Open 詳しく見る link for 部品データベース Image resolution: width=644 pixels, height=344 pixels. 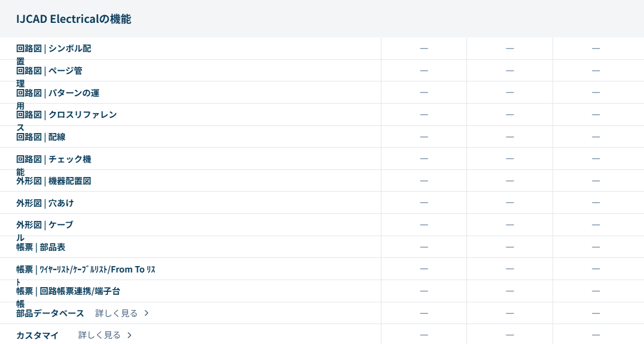[117, 314]
